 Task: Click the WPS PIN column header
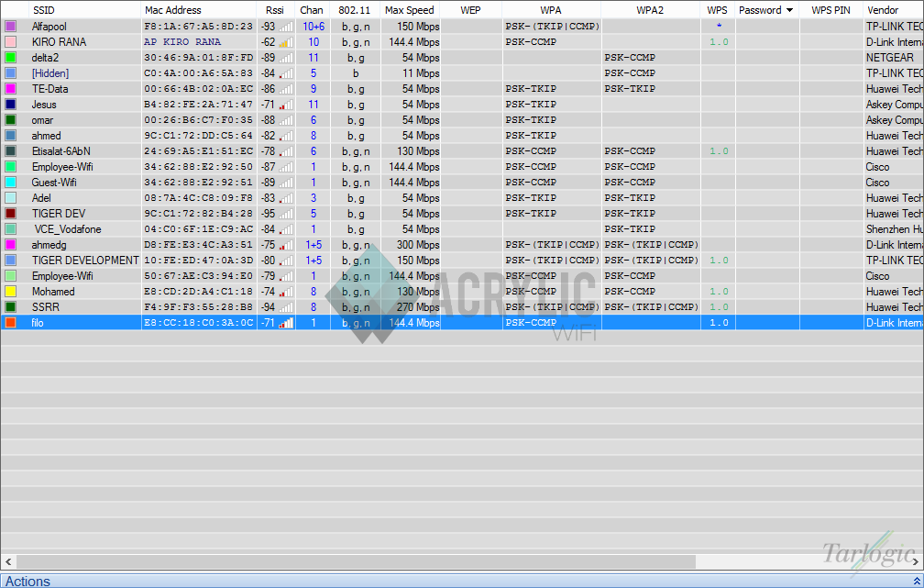click(x=830, y=10)
